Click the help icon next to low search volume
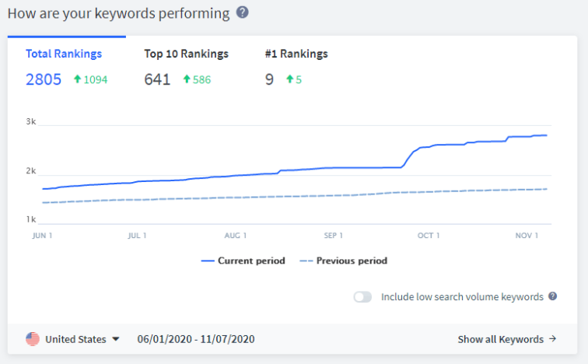Screen dimensions: 588x364 552,296
